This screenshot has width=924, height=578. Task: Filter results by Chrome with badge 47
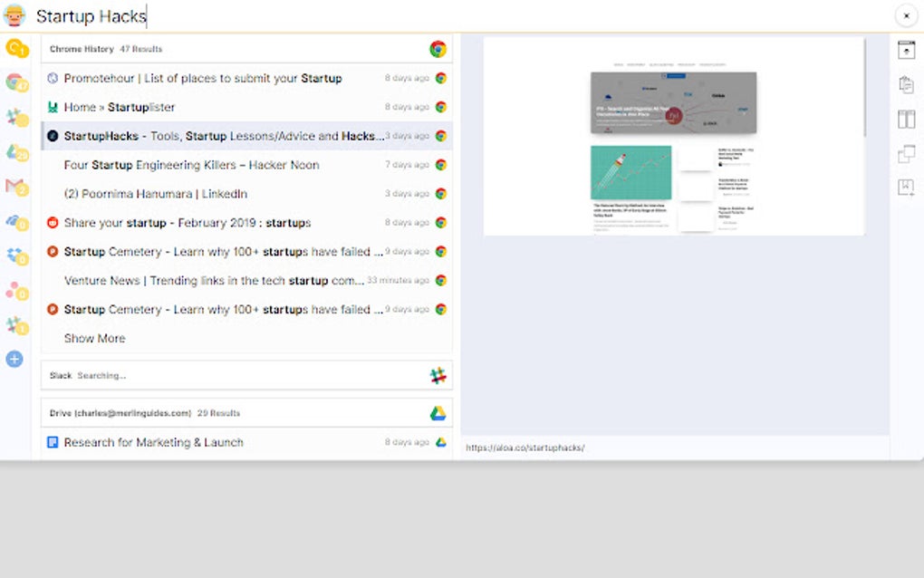(x=16, y=82)
